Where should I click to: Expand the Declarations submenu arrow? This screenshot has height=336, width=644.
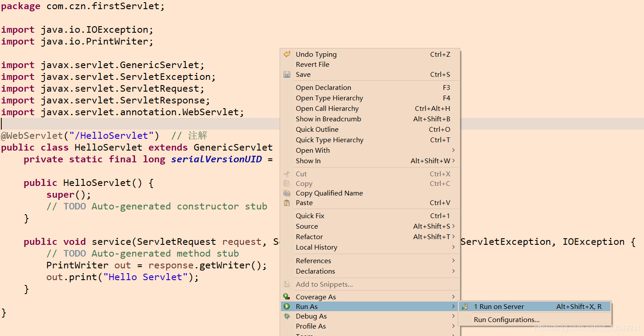point(454,271)
